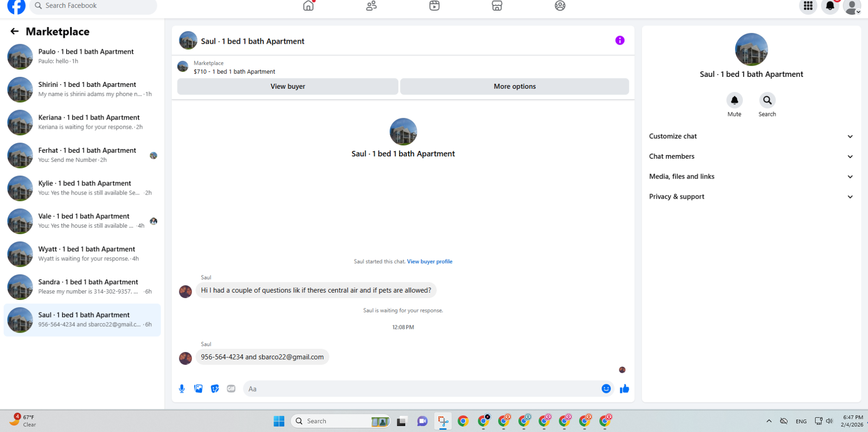Click the back arrow beside Marketplace
Viewport: 868px width, 432px height.
coord(15,31)
